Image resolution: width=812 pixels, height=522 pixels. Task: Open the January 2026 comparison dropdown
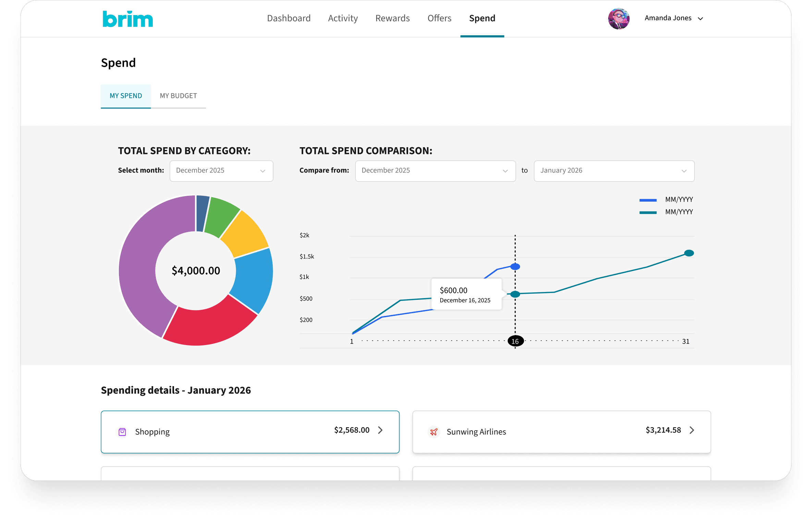click(x=614, y=171)
